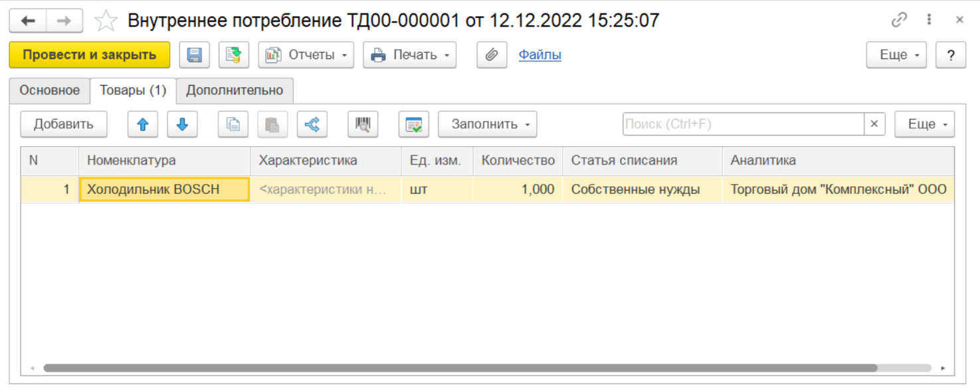This screenshot has height=392, width=980.
Task: Click the barcode search icon
Action: (363, 124)
